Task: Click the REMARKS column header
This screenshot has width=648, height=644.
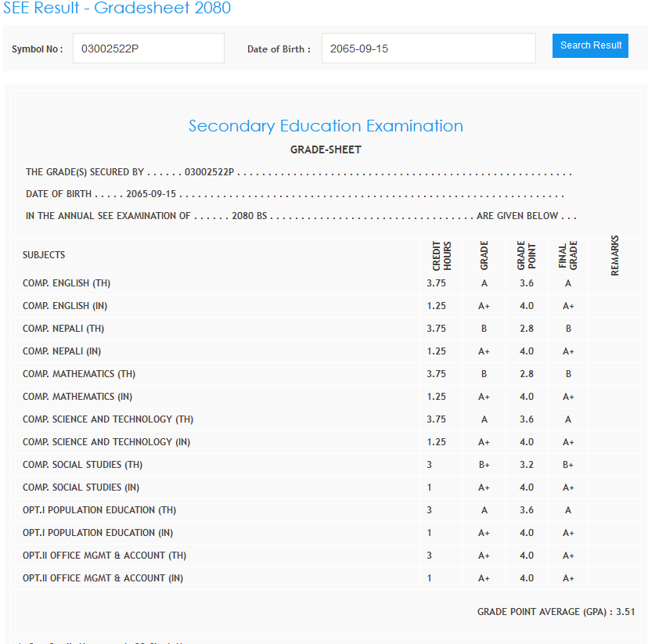Action: point(614,255)
